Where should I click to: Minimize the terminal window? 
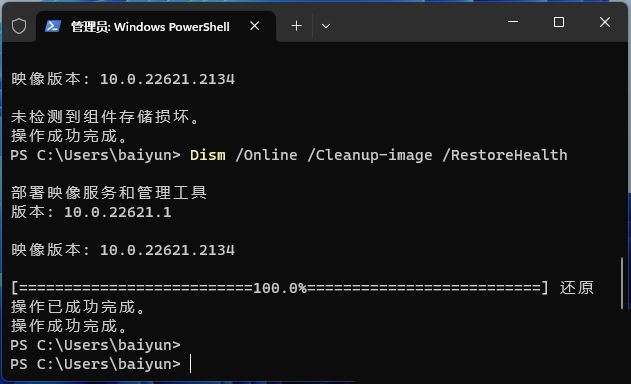(513, 22)
